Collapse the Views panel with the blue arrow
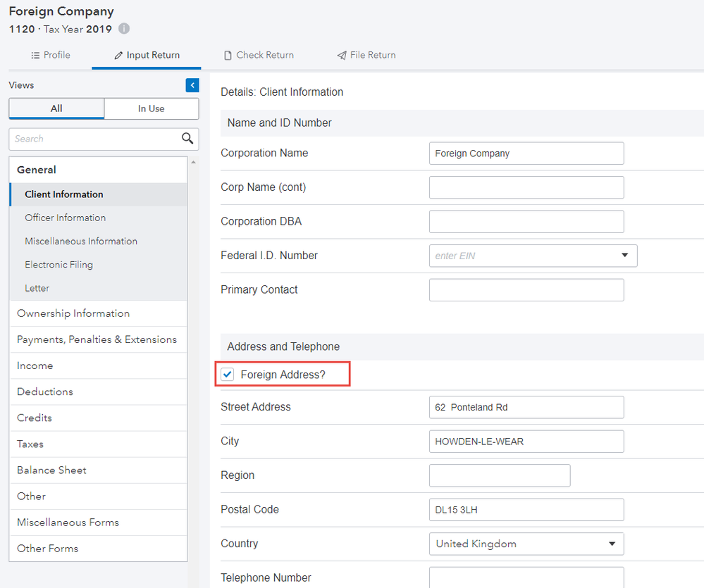 coord(192,85)
